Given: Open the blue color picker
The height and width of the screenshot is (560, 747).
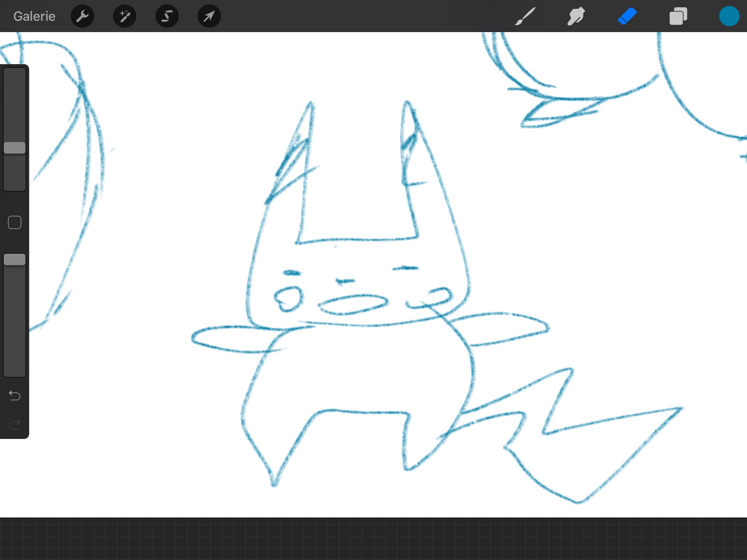Looking at the screenshot, I should tap(729, 16).
